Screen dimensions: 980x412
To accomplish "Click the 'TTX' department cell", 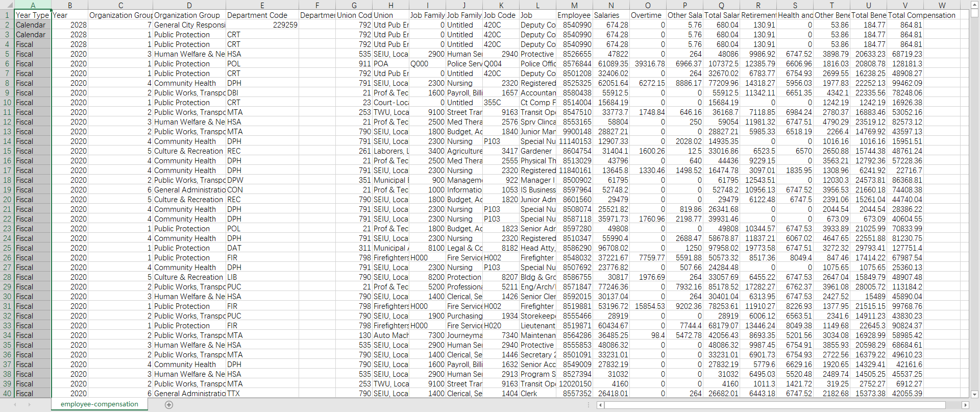I will pyautogui.click(x=262, y=394).
